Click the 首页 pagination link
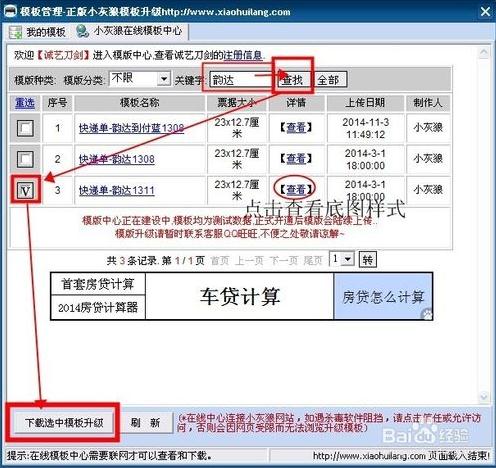 [220, 261]
